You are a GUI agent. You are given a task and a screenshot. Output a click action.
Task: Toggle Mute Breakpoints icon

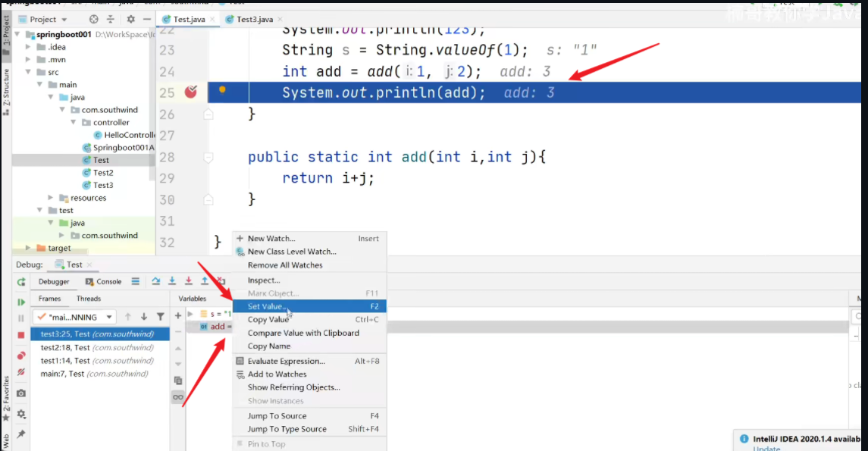pos(21,372)
